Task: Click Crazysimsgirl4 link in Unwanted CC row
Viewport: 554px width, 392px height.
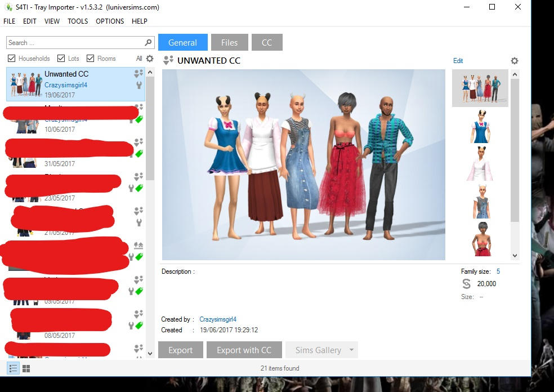Action: [x=66, y=85]
